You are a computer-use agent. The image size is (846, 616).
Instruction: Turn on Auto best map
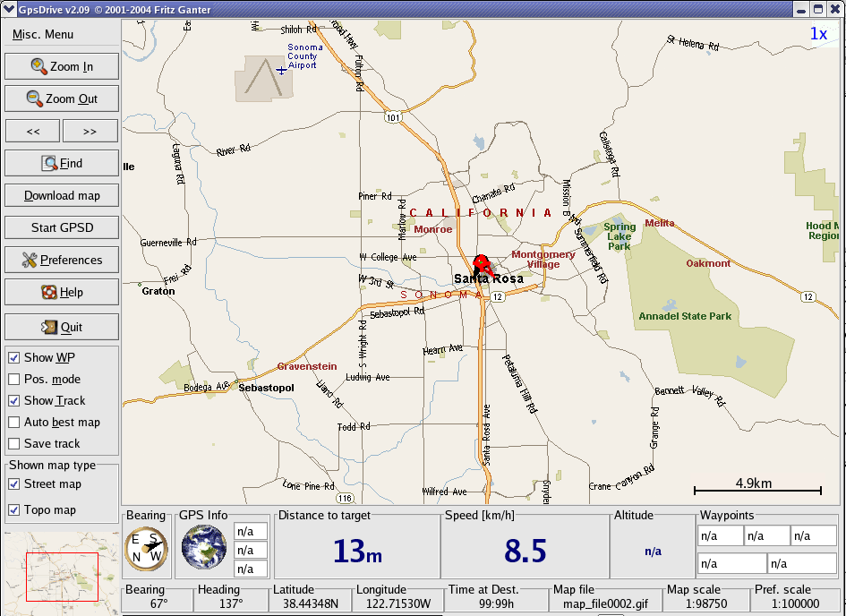(x=14, y=422)
